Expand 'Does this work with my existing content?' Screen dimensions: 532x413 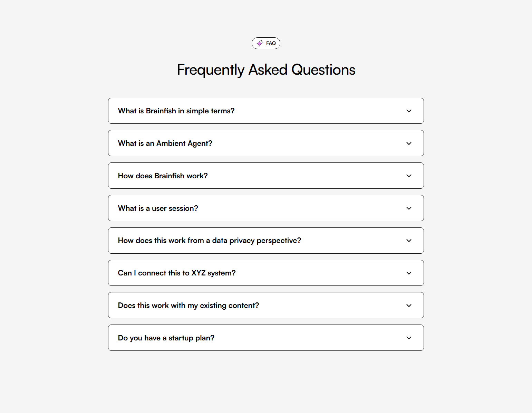(409, 305)
